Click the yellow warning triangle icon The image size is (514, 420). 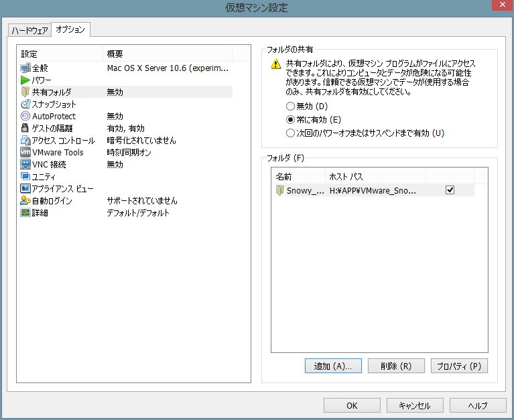point(275,64)
